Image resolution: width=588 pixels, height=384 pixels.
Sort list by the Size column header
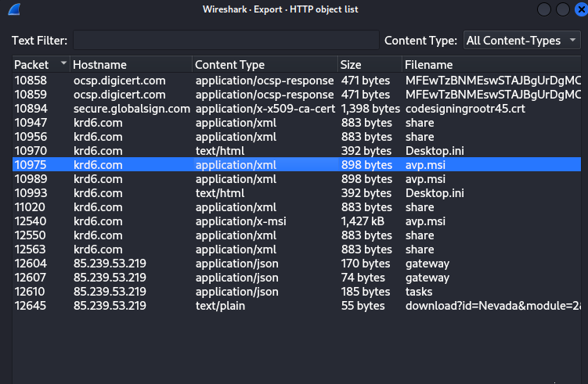click(370, 65)
